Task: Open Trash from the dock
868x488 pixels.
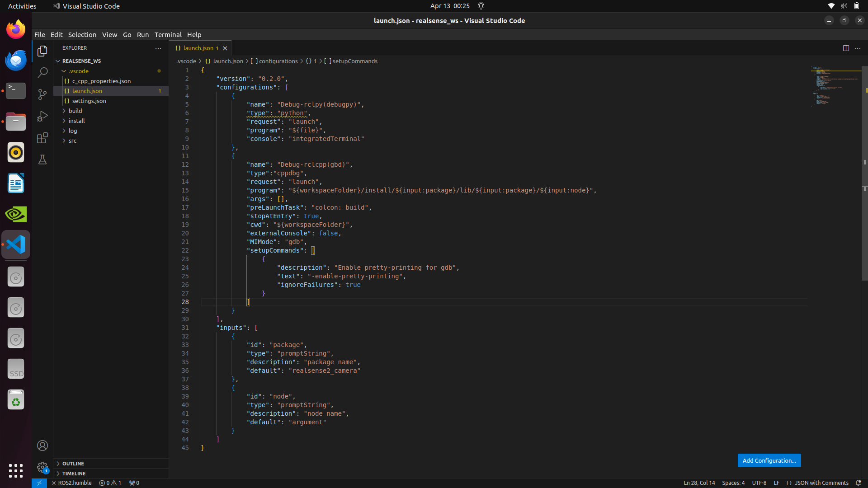Action: coord(16,400)
